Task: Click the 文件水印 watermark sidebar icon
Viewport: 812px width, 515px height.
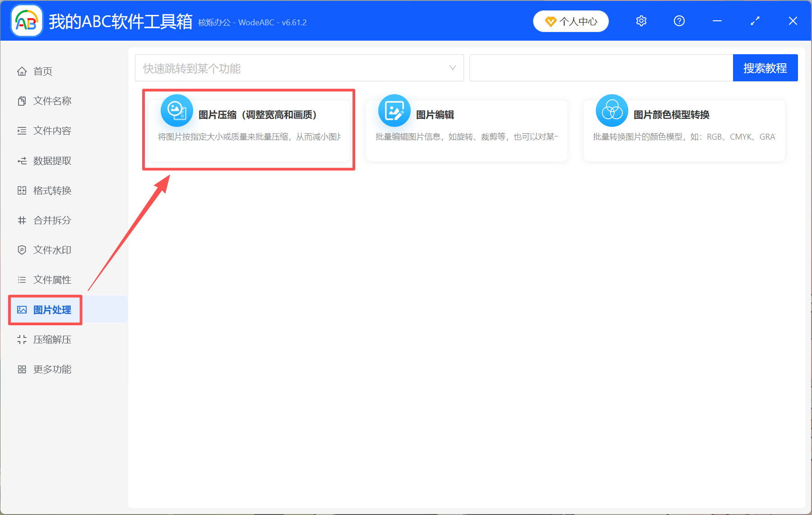Action: click(22, 250)
